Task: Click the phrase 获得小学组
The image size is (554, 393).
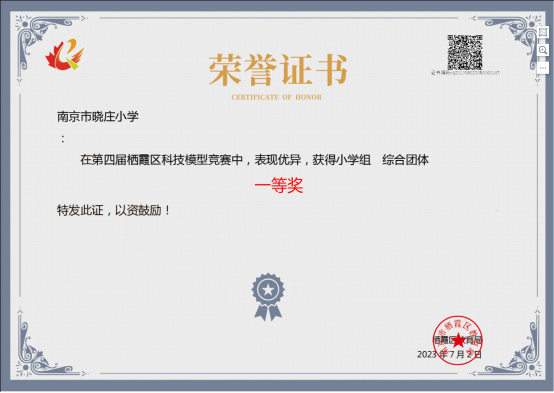Action: [x=341, y=160]
